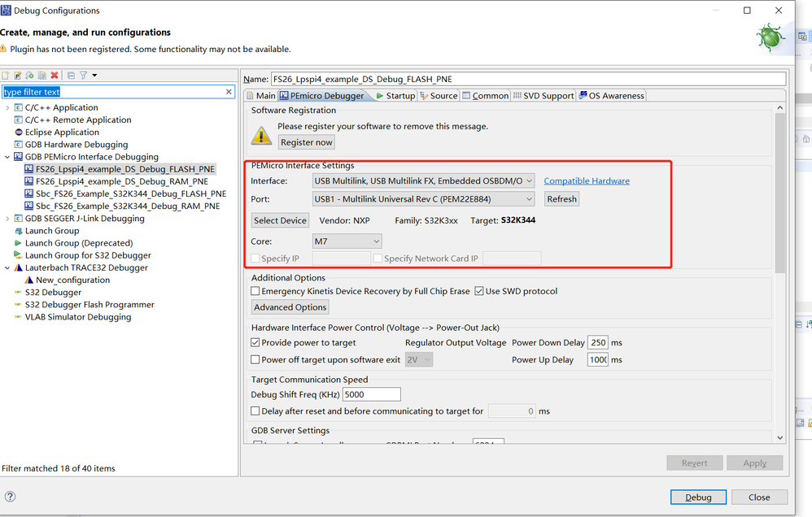Collapse all configuration tree items
Viewport: 812px width, 517px height.
[x=71, y=76]
